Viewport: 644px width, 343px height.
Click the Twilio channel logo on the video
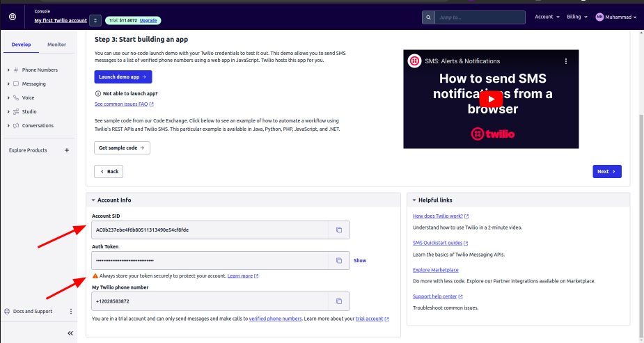(x=414, y=61)
